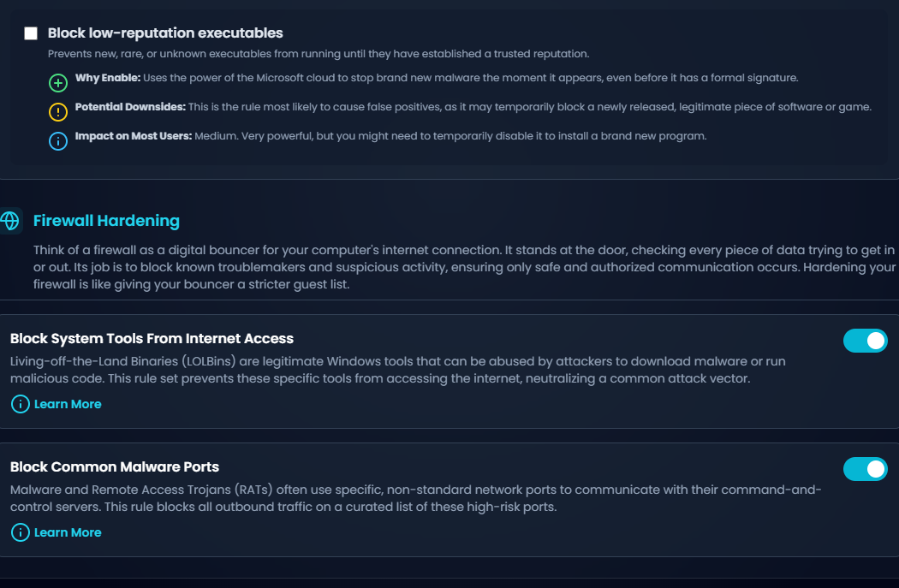Click the Potential Downsides label text
This screenshot has height=588, width=899.
click(x=130, y=107)
